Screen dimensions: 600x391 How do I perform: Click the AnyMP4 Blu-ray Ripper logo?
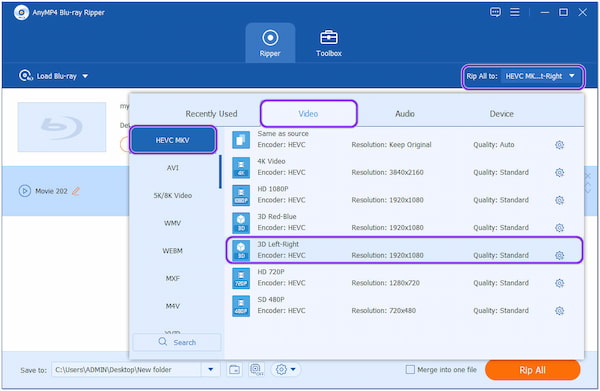click(x=21, y=13)
